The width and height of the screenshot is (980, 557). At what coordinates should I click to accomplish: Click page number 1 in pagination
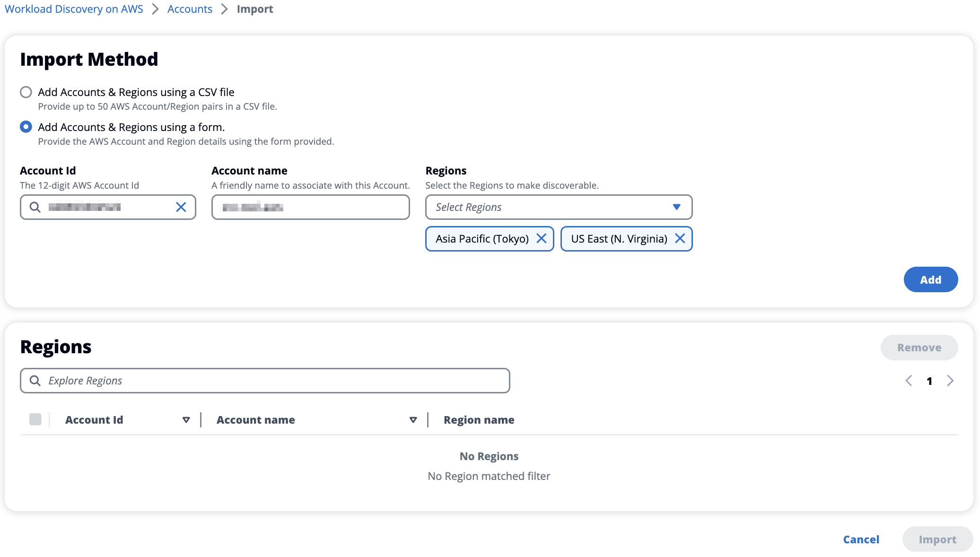929,381
